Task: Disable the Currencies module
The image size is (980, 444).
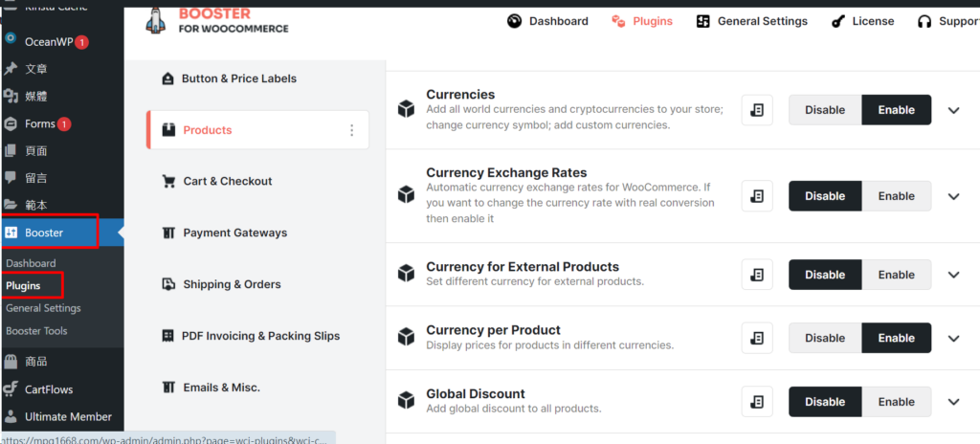Action: [824, 110]
